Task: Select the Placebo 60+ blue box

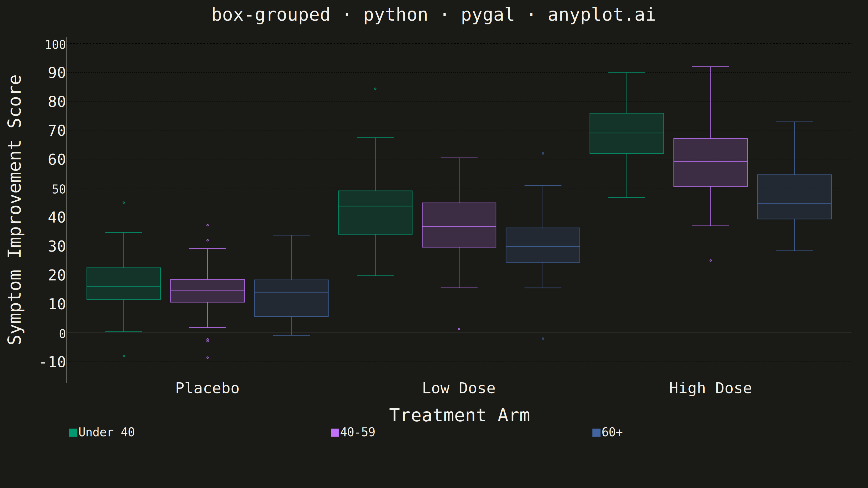Action: (292, 298)
